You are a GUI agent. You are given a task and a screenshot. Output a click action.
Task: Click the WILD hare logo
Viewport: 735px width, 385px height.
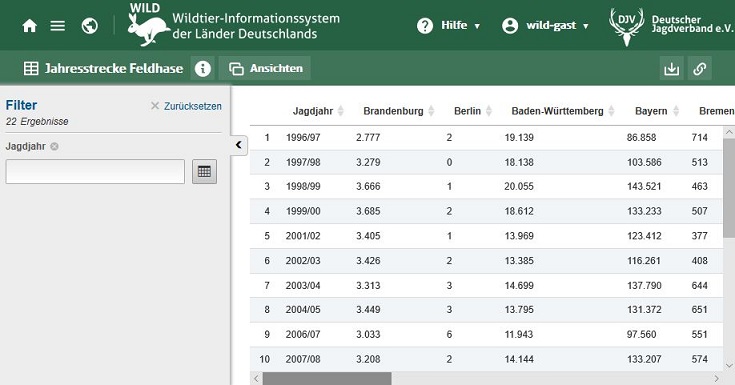[148, 25]
